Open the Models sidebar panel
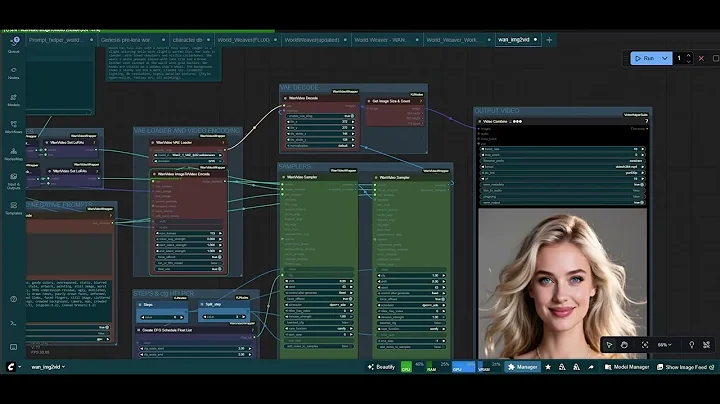 pos(14,100)
